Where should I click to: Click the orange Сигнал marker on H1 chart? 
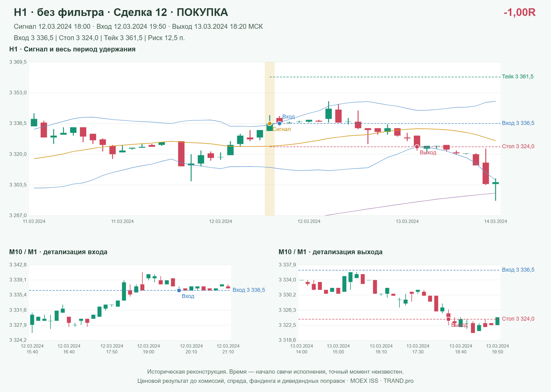(x=270, y=124)
